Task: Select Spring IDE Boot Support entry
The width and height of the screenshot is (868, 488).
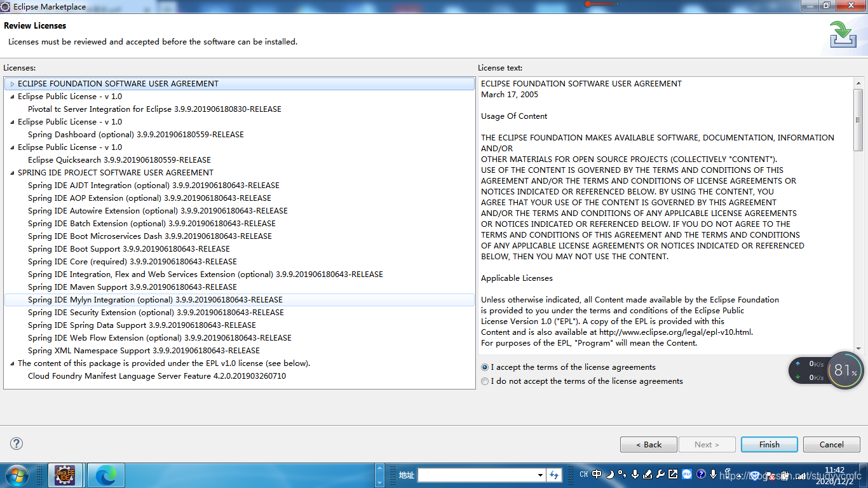Action: tap(129, 249)
